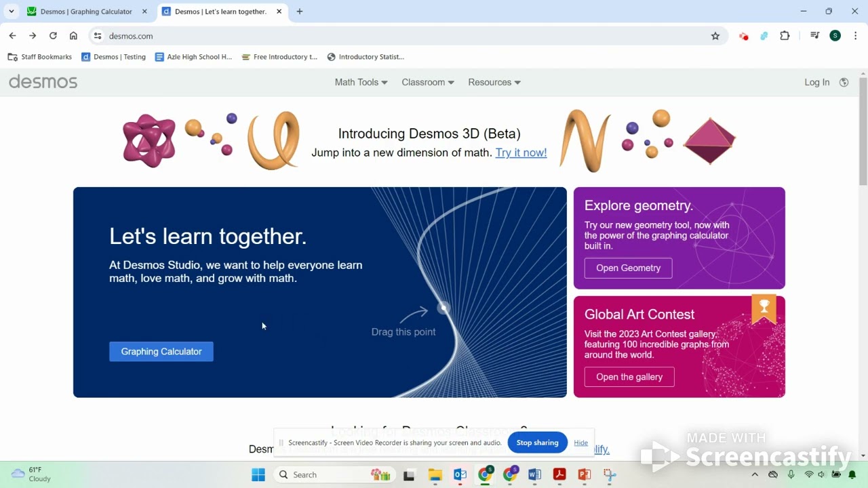Image resolution: width=868 pixels, height=488 pixels.
Task: Open the Extensions puzzle-piece menu
Action: 785,36
